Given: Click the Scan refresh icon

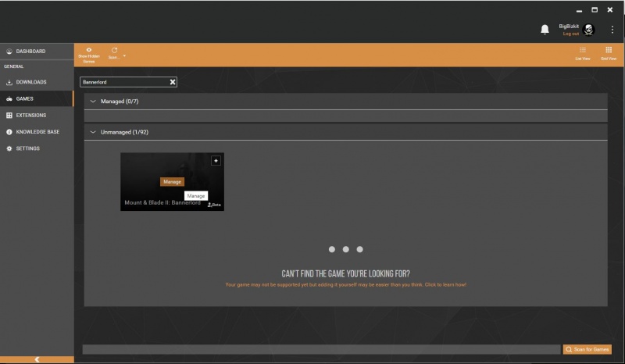Looking at the screenshot, I should click(x=114, y=50).
